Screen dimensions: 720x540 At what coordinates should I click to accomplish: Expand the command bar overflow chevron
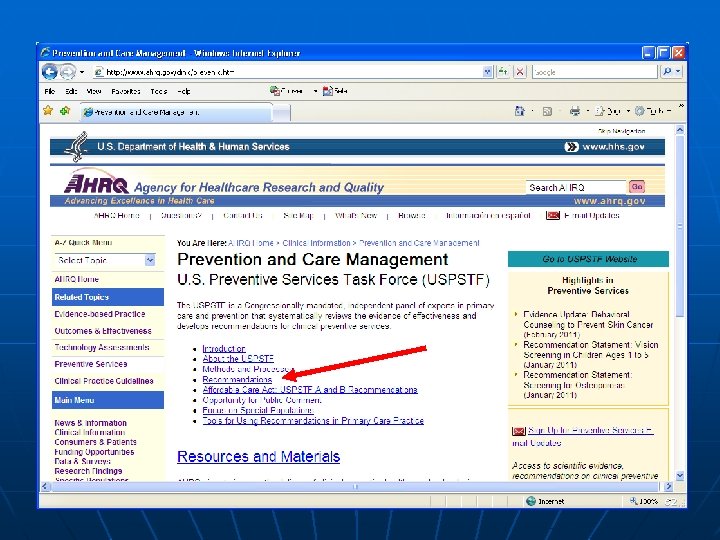681,106
